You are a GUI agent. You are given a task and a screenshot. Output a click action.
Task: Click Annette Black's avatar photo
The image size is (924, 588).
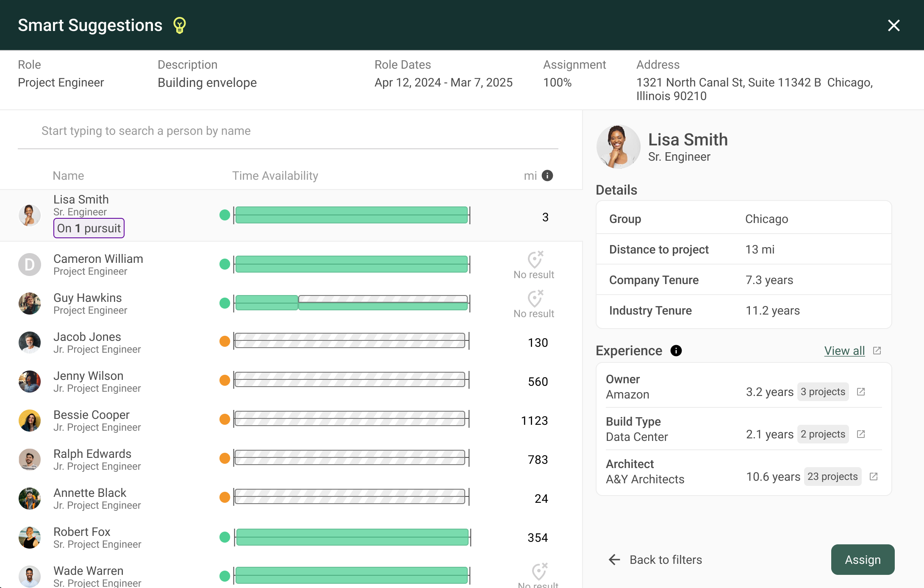pos(30,499)
